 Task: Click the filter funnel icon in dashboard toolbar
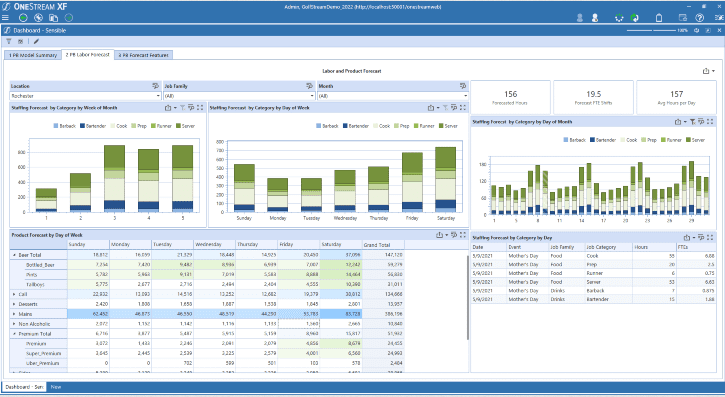(9, 41)
